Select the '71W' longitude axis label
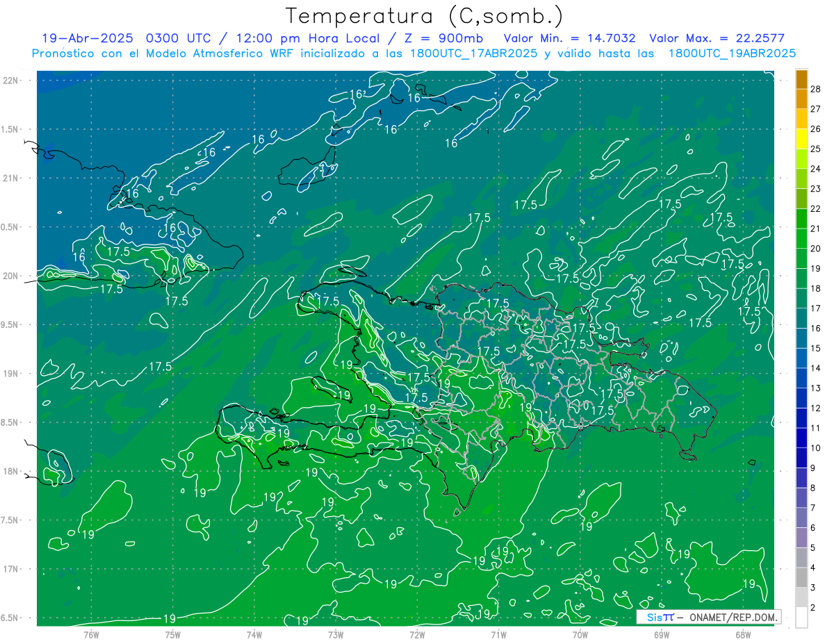 pyautogui.click(x=498, y=634)
